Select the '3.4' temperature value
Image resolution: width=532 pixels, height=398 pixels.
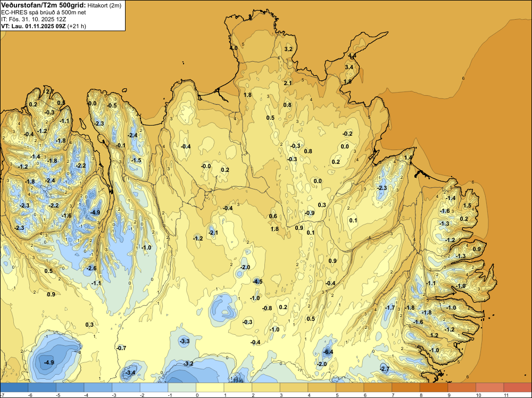(x=349, y=67)
